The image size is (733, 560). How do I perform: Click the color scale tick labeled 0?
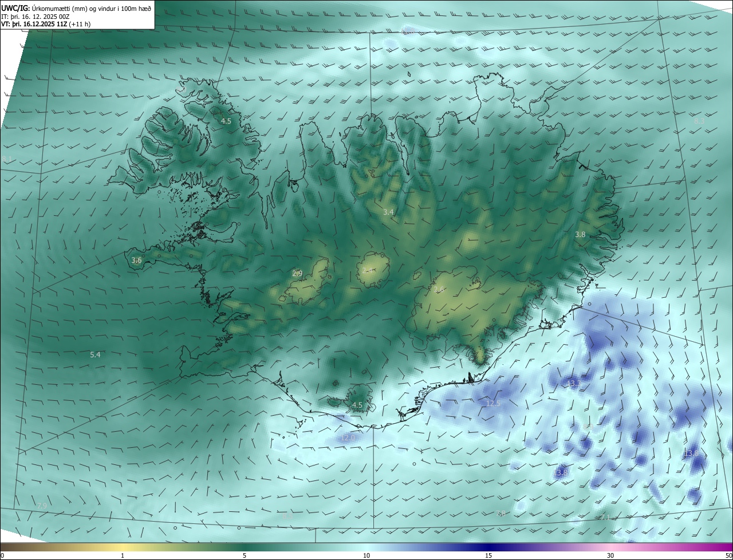(x=2, y=555)
